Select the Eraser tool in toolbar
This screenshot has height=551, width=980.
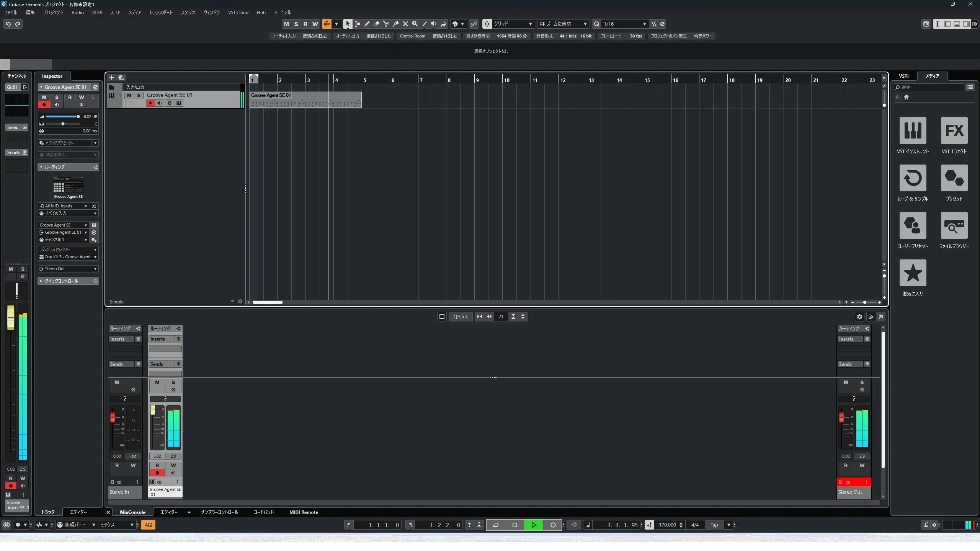(x=376, y=24)
